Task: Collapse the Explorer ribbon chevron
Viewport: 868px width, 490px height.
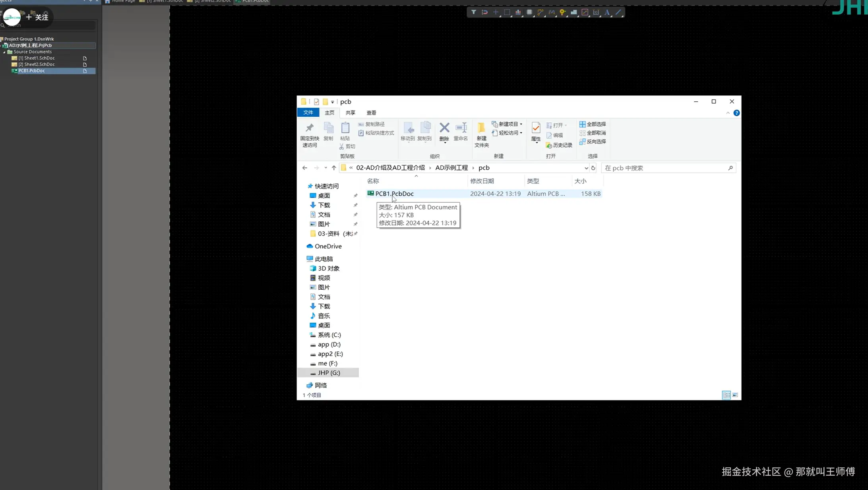Action: click(x=728, y=113)
